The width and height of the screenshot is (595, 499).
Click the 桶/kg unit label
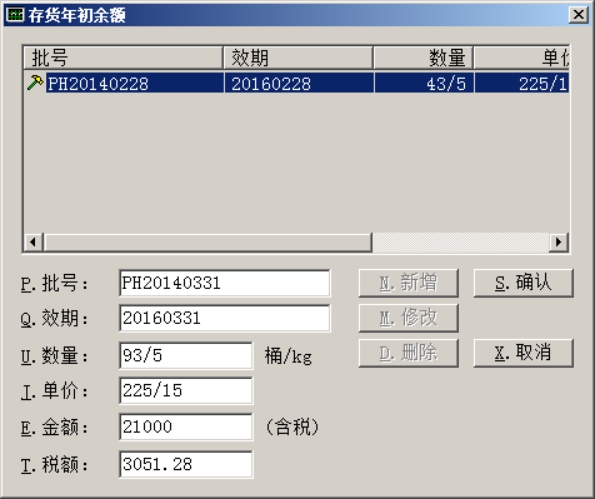click(x=288, y=356)
